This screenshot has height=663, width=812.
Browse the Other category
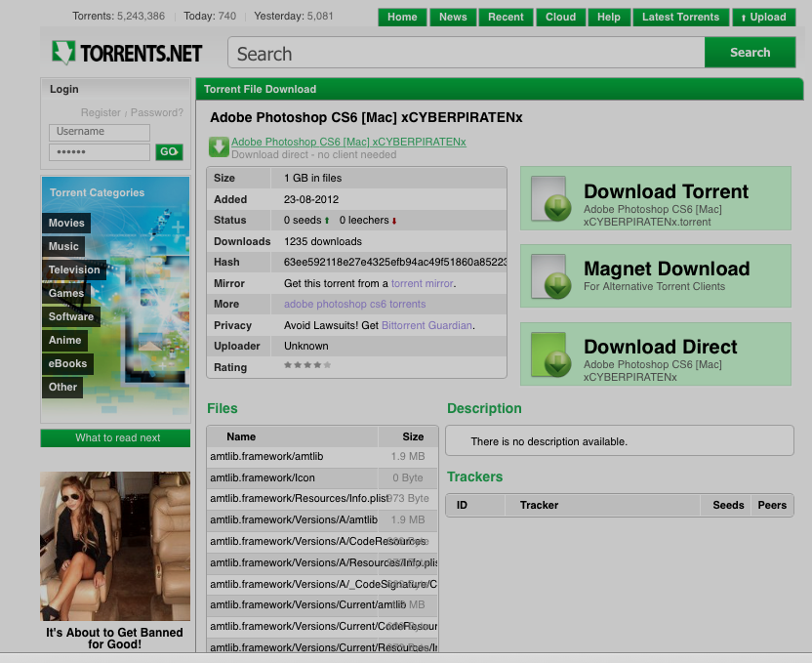point(62,387)
